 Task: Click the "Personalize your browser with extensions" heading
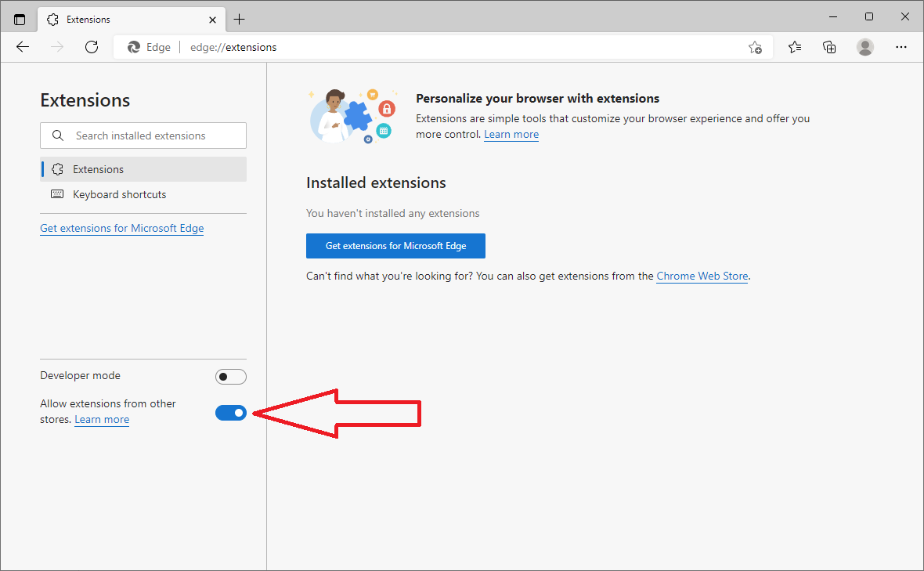[537, 99]
